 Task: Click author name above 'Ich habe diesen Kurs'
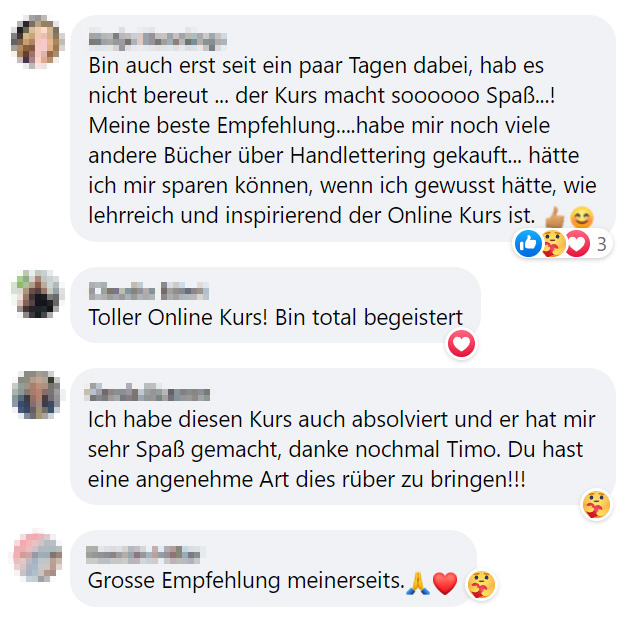pos(147,393)
